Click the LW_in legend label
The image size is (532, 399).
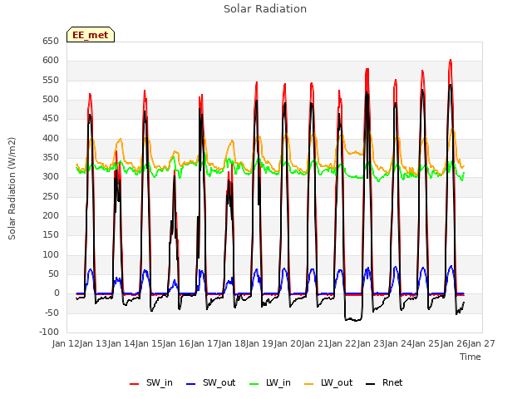278,382
